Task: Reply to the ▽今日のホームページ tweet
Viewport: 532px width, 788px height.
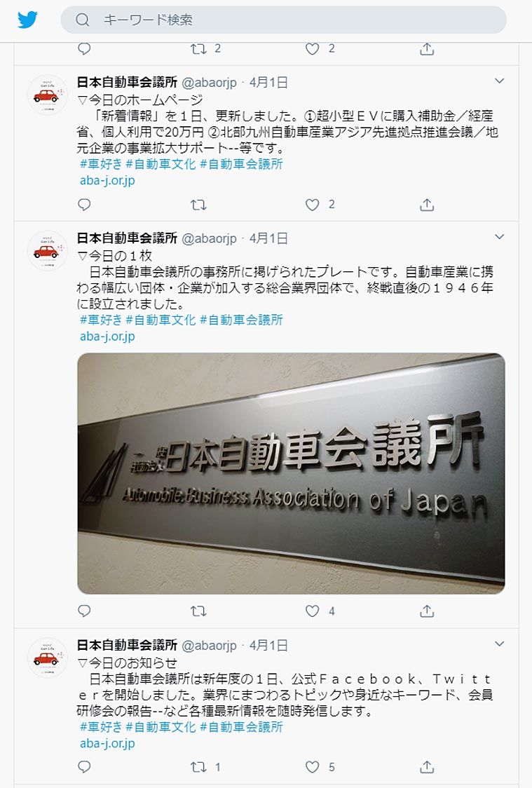Action: [x=84, y=205]
